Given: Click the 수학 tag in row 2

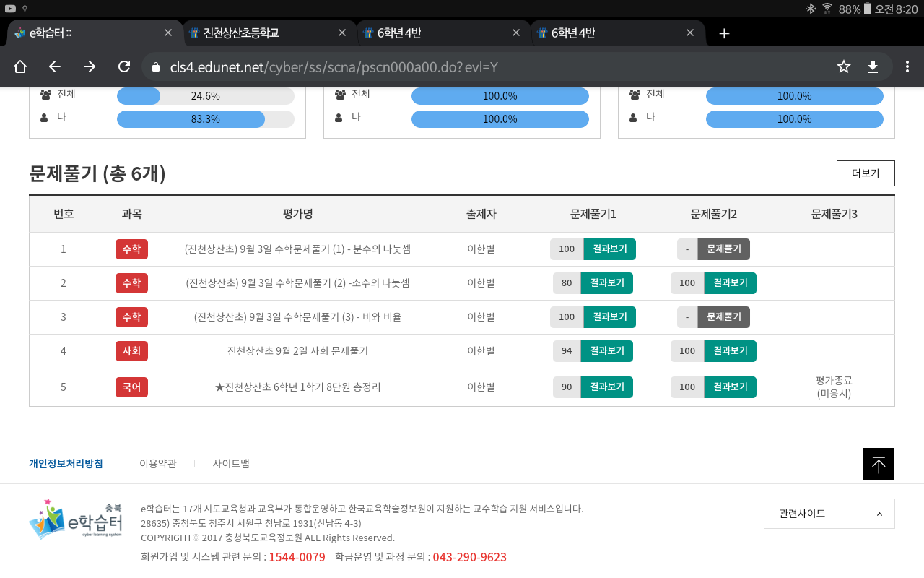Looking at the screenshot, I should (x=131, y=283).
